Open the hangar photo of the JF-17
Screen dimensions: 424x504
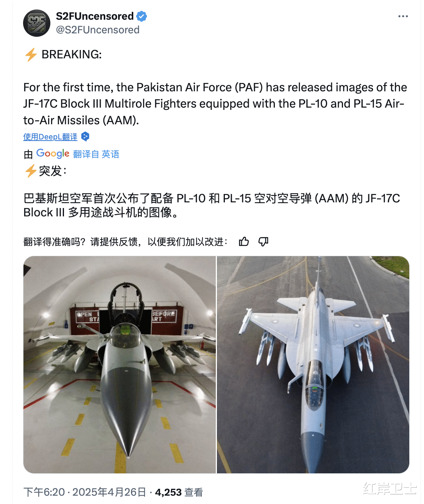pos(120,365)
